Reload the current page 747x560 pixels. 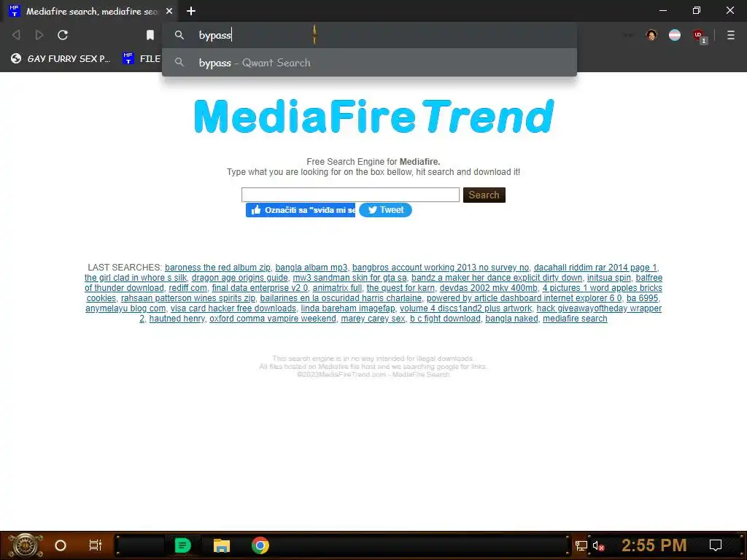point(63,35)
